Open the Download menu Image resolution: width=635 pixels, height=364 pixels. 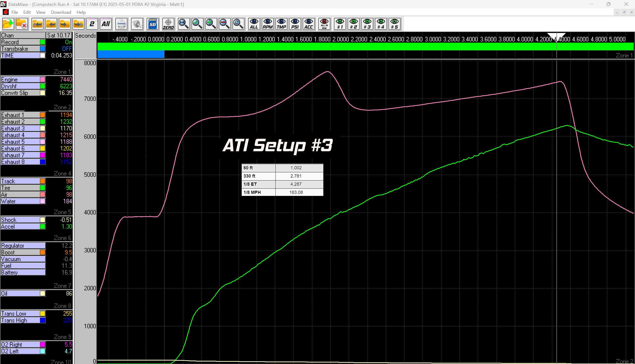point(61,12)
